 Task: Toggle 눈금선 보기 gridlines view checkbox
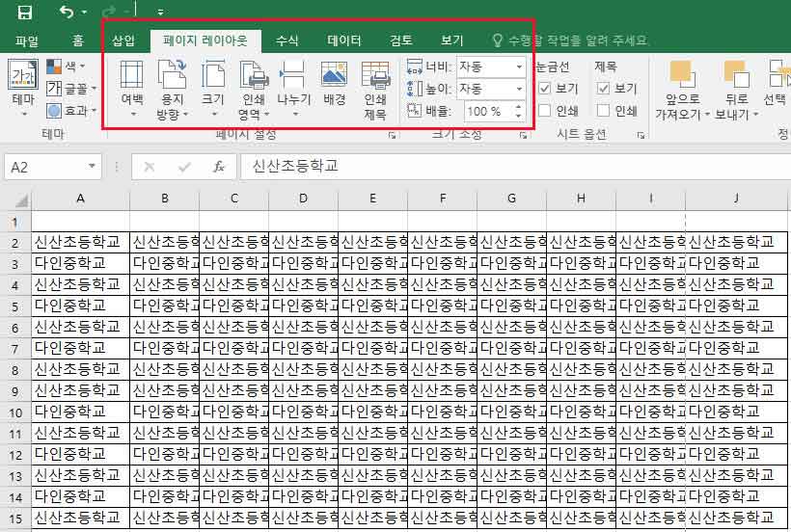(545, 89)
